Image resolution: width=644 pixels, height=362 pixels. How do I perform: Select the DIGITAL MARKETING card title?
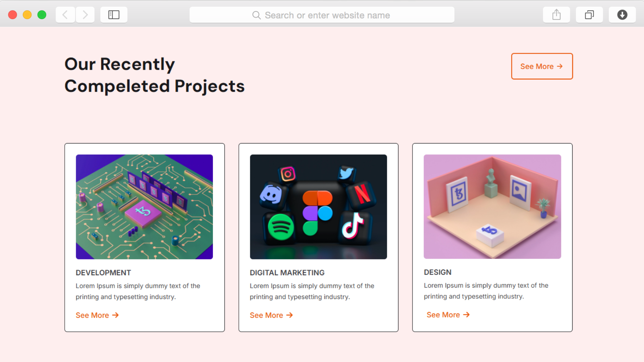pyautogui.click(x=287, y=273)
